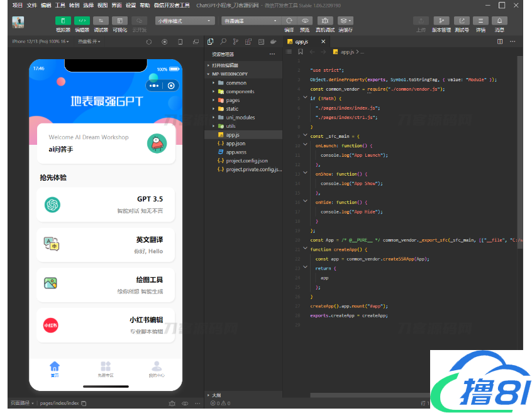Click the 编译 compile refresh icon
The image size is (532, 413).
tap(289, 21)
